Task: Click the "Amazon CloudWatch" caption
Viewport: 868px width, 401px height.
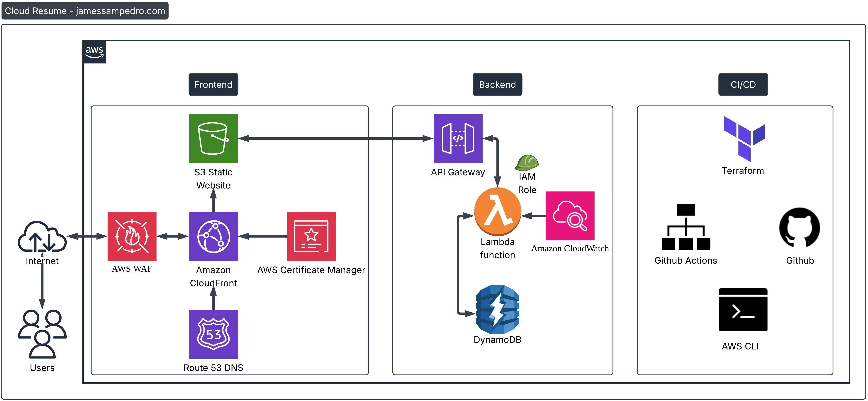Action: (570, 248)
